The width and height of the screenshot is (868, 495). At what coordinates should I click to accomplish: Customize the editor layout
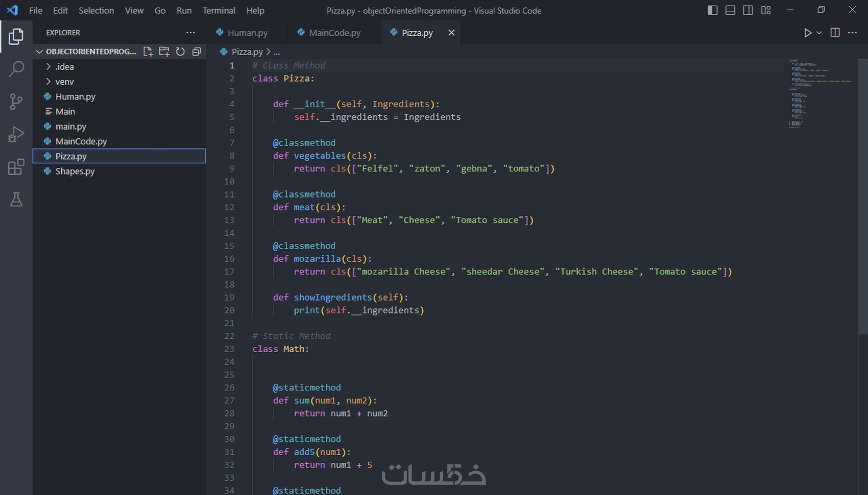click(x=765, y=10)
